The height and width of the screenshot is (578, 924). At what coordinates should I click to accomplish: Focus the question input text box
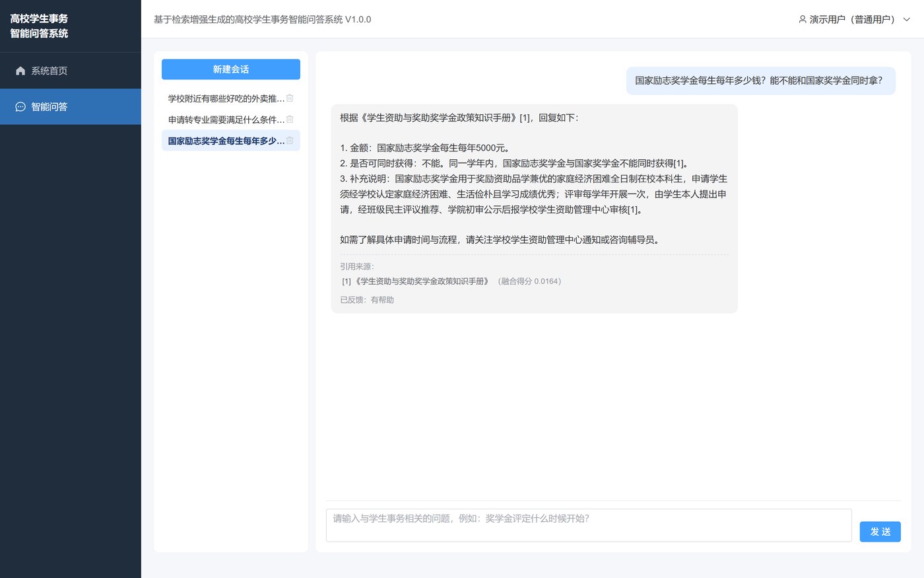coord(589,525)
